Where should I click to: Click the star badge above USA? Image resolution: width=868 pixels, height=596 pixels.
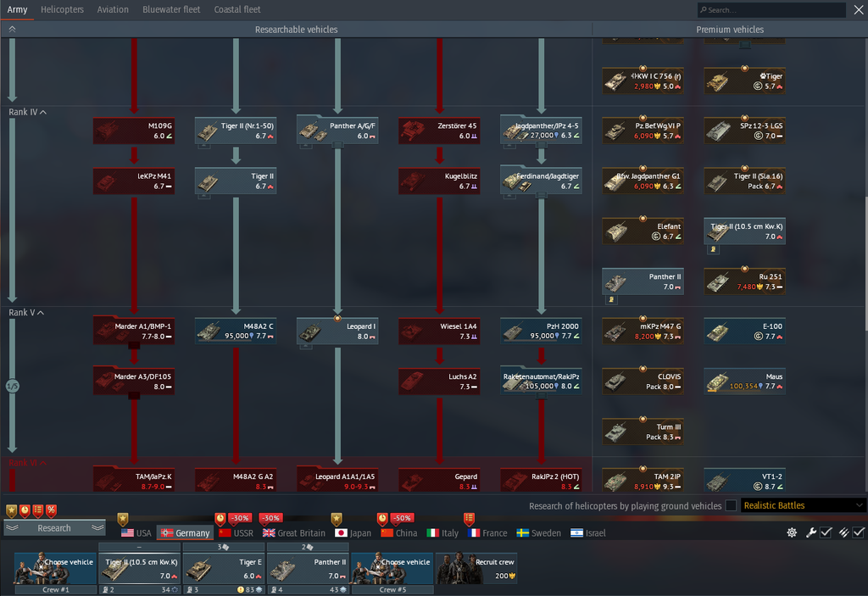pos(123,519)
